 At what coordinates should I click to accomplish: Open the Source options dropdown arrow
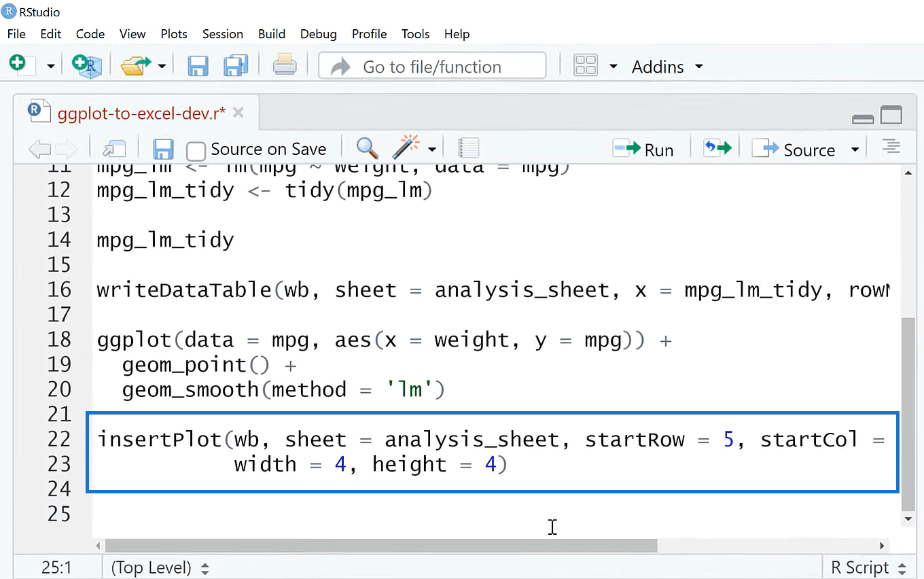(855, 150)
